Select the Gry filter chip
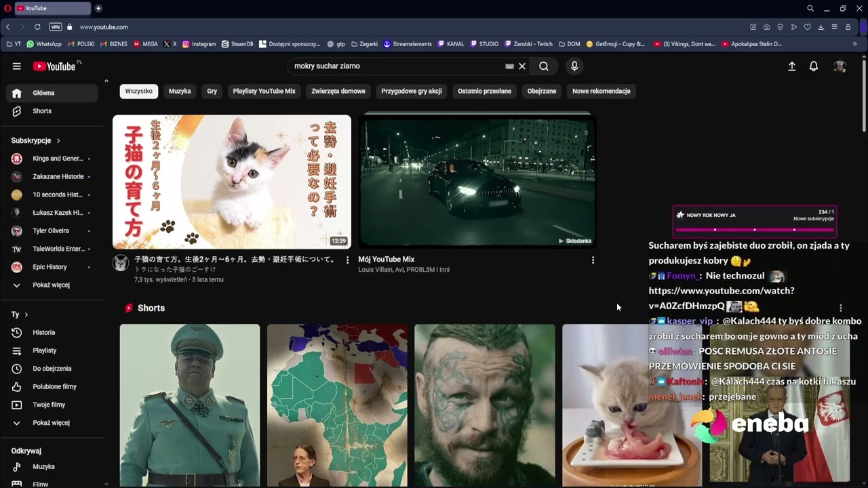This screenshot has height=488, width=868. (x=212, y=91)
